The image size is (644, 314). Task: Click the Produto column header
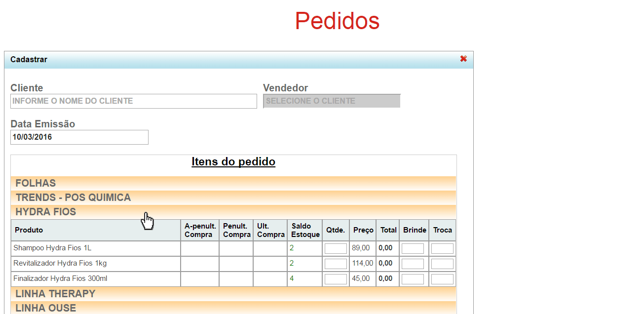(x=96, y=230)
